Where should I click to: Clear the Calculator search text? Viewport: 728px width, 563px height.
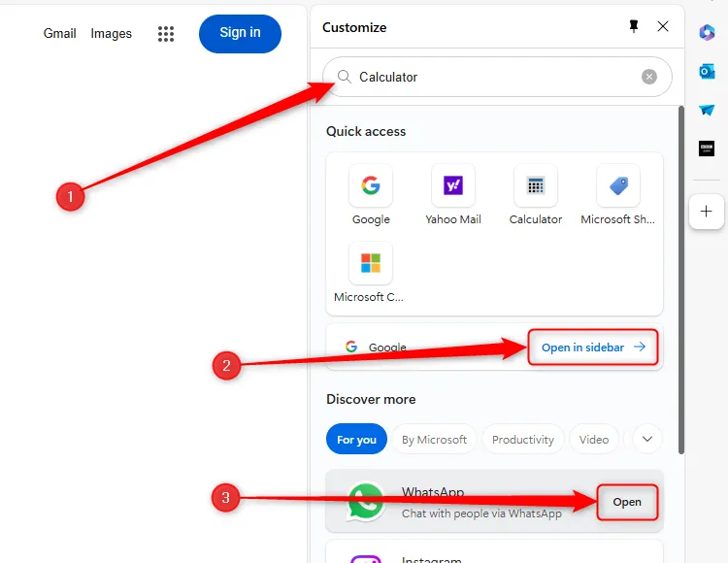pyautogui.click(x=649, y=77)
